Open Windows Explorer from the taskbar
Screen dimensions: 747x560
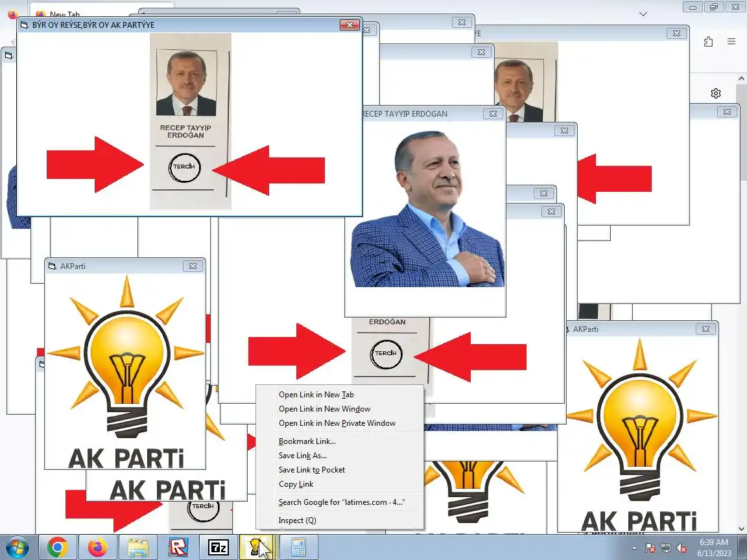click(x=138, y=548)
